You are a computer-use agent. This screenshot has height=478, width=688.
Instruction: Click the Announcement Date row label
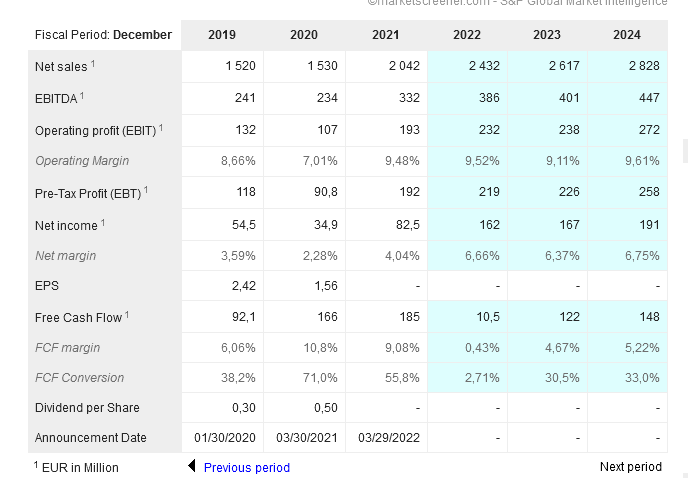coord(91,438)
